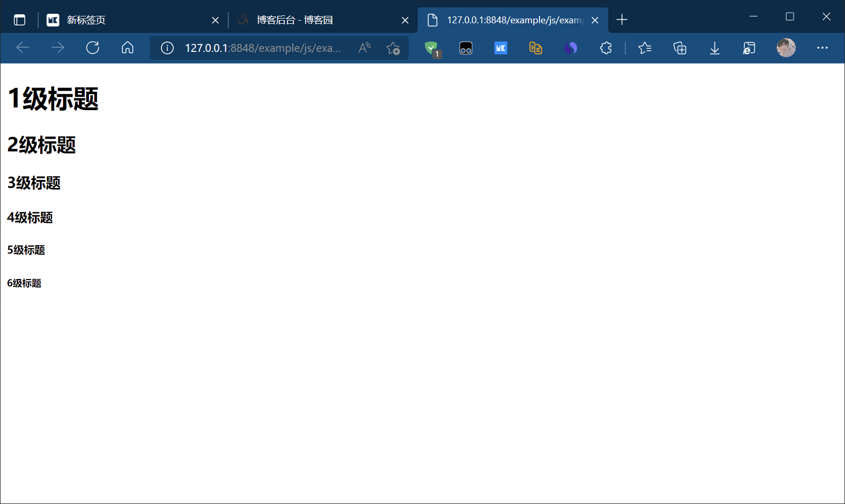Open the tab actions menu icon
This screenshot has width=845, height=504.
[x=20, y=20]
